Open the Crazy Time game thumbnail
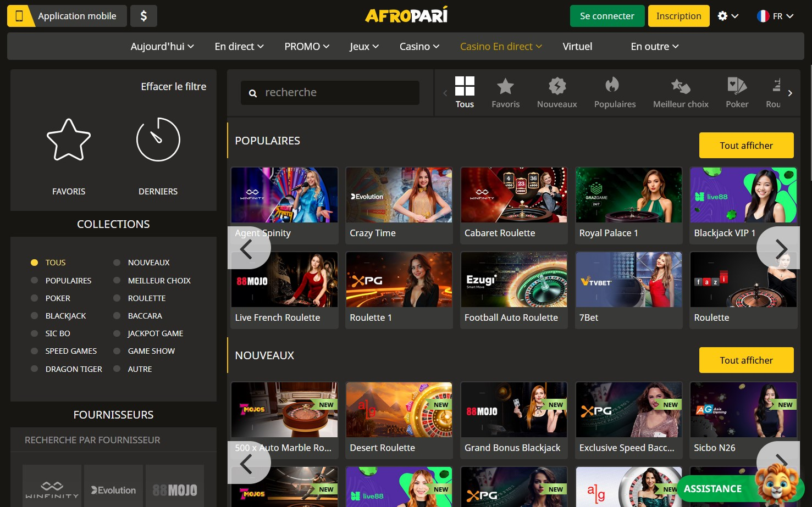Viewport: 812px width, 507px height. click(x=399, y=195)
